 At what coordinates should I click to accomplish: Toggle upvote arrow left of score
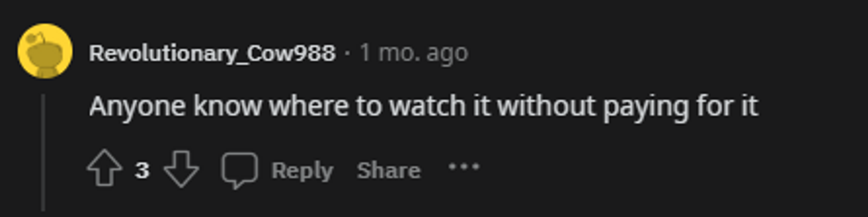pyautogui.click(x=105, y=168)
